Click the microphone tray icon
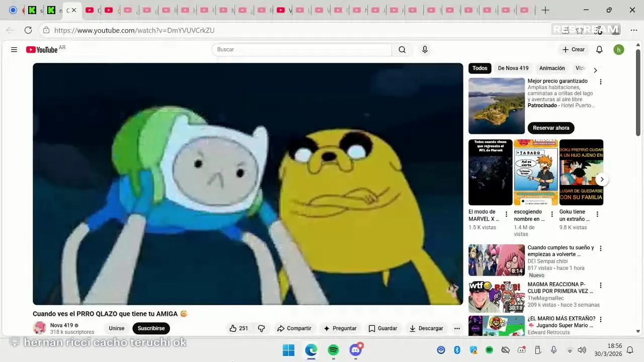 point(553,350)
